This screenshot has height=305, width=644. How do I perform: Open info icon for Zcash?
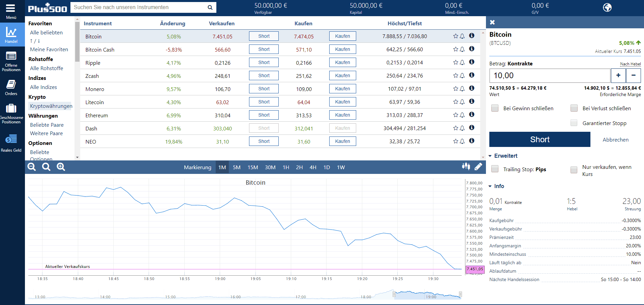point(472,75)
